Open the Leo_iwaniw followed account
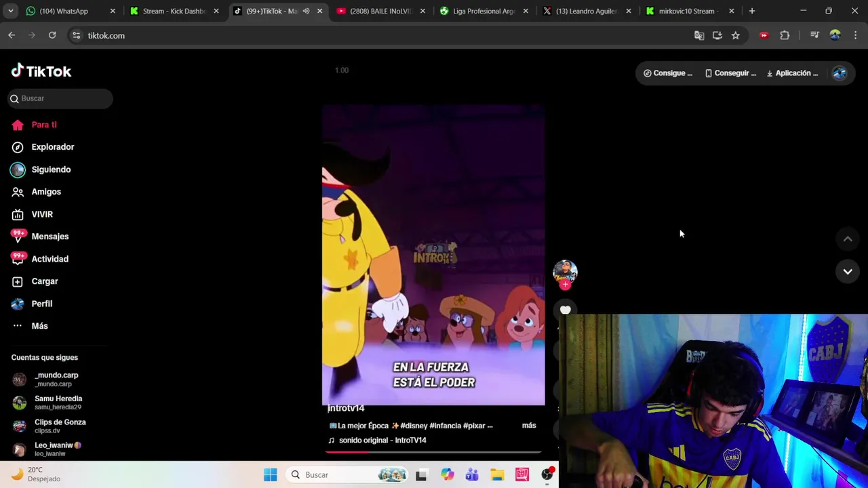Viewport: 868px width, 488px height. tap(47, 449)
